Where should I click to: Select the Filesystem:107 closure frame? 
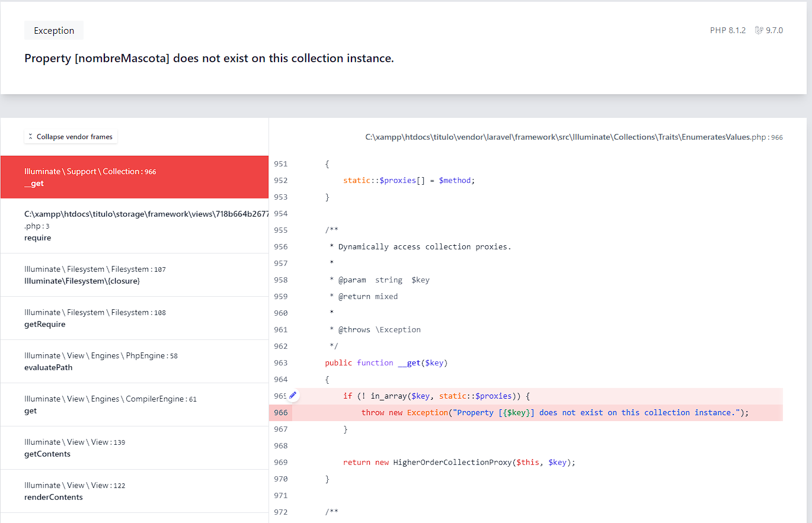pyautogui.click(x=135, y=275)
